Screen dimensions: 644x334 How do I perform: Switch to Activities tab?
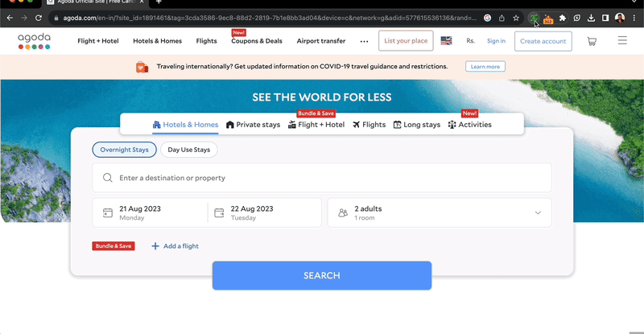[470, 125]
